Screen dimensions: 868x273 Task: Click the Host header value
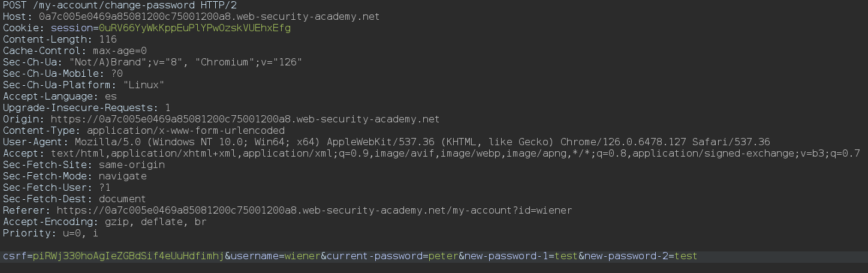(209, 16)
